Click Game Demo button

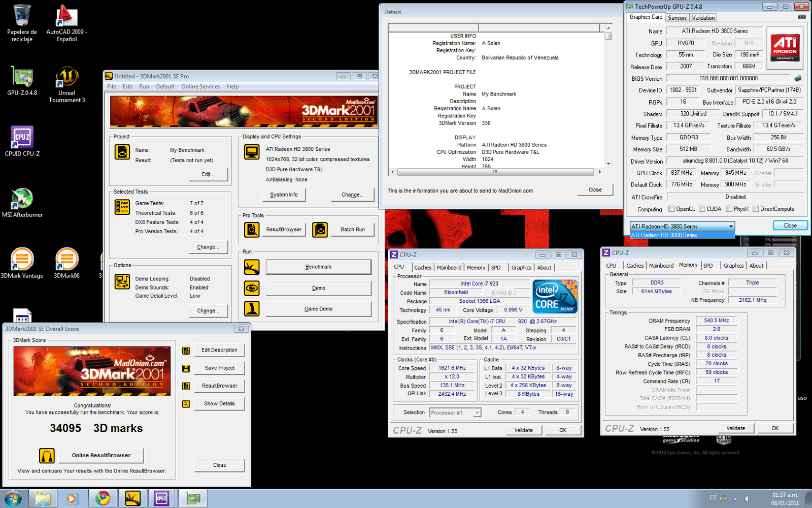click(x=318, y=309)
